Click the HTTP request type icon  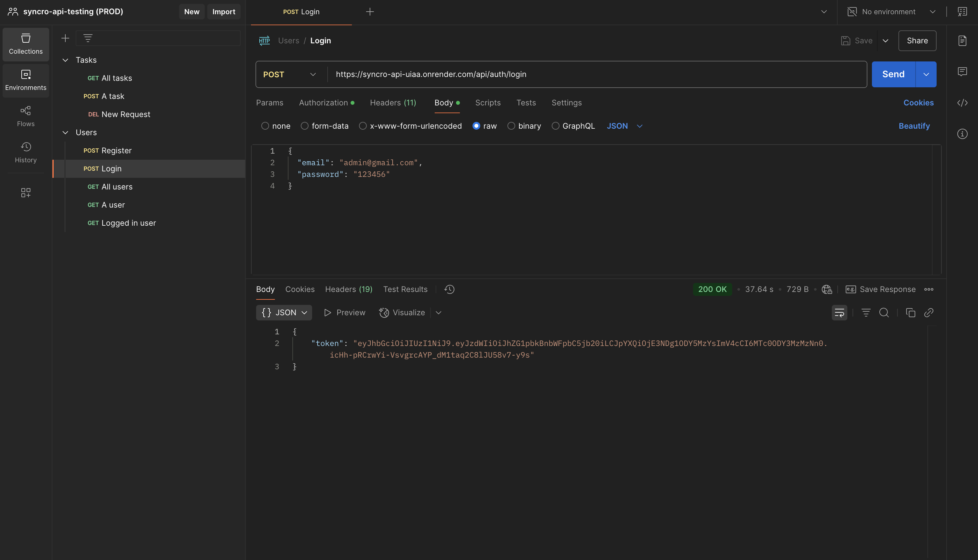point(264,41)
